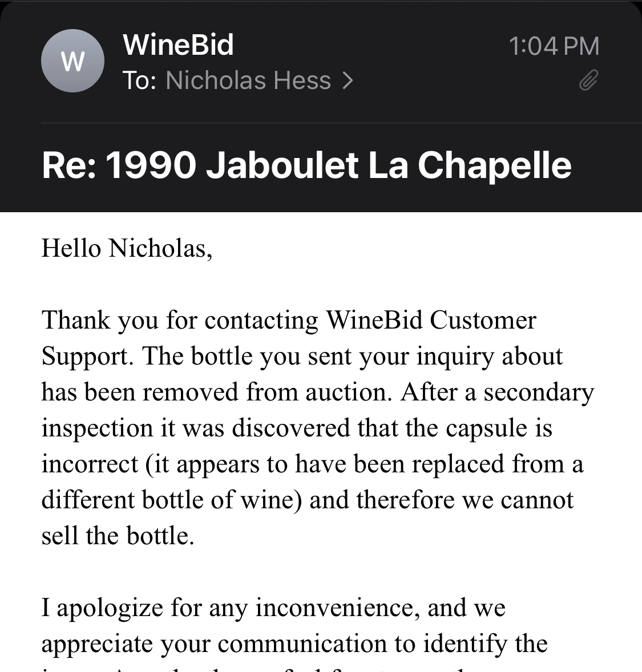Tap the 1:04 PM timestamp
Viewport: 642px width, 672px height.
click(x=553, y=46)
